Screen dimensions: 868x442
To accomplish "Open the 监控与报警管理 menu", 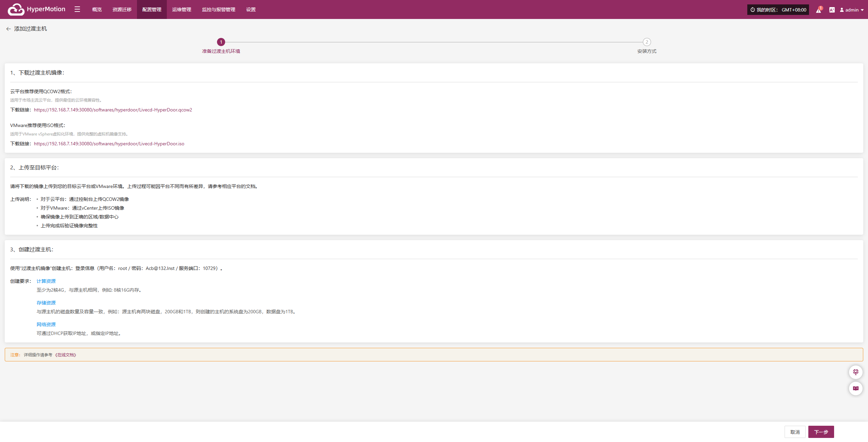I will tap(219, 9).
